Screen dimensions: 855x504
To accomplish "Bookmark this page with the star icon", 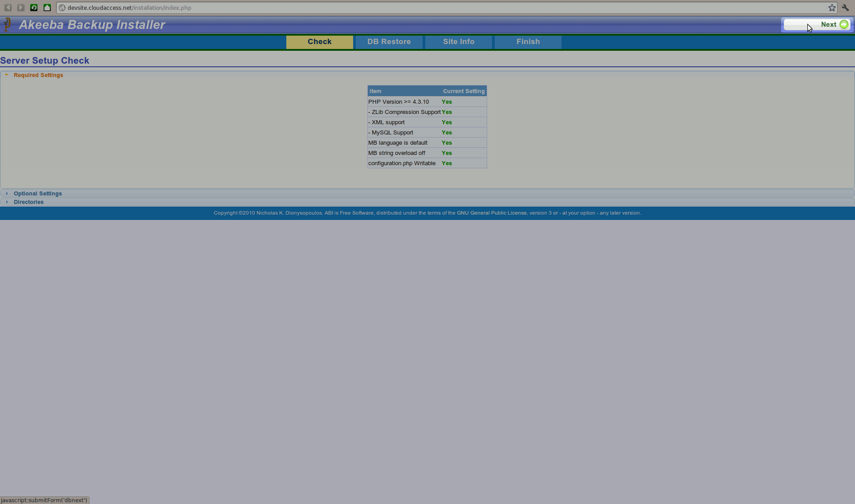I will pos(832,8).
